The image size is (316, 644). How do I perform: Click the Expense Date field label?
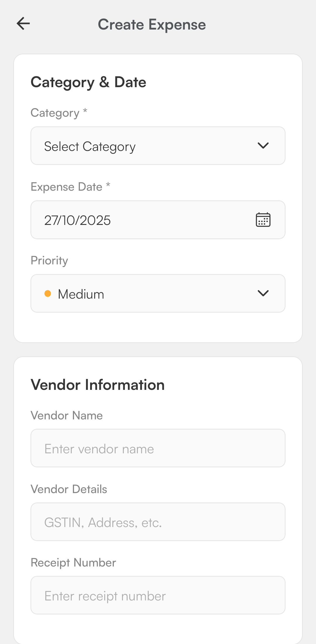tap(67, 187)
